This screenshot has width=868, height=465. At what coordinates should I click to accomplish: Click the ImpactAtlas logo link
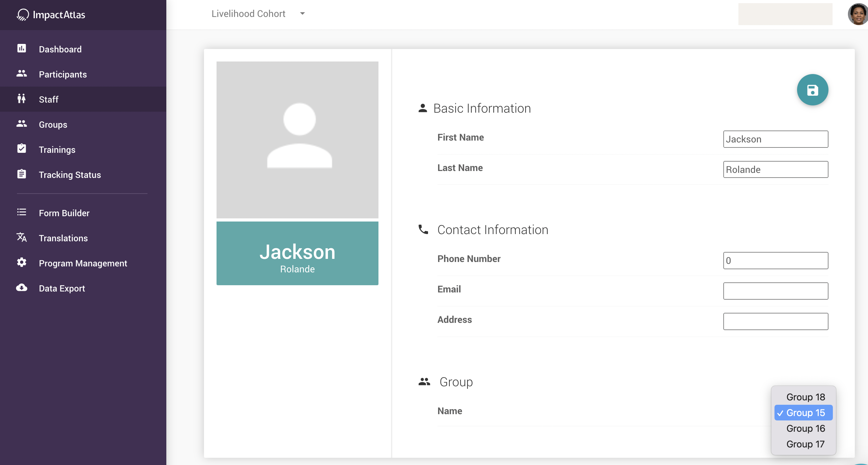(51, 14)
